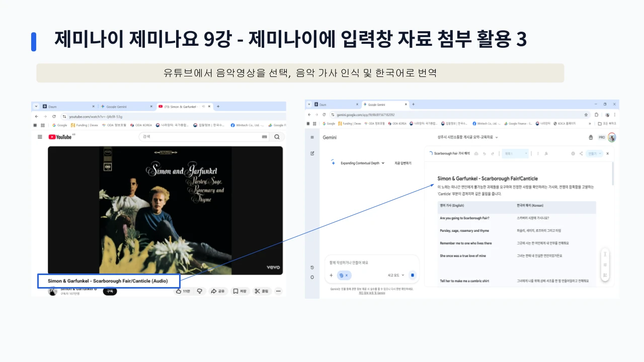This screenshot has height=362, width=644.
Task: Open the 만들기 create dropdown
Action: pyautogui.click(x=595, y=153)
